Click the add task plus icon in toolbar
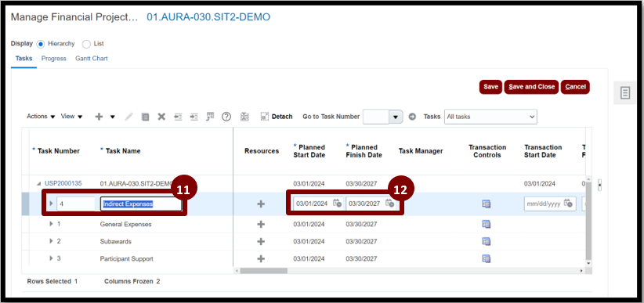Image resolution: width=644 pixels, height=303 pixels. tap(99, 117)
